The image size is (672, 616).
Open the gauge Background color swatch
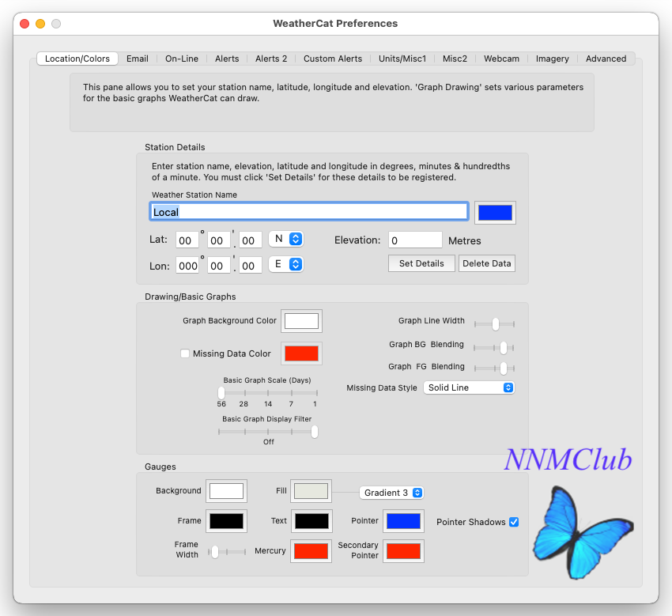[x=226, y=491]
